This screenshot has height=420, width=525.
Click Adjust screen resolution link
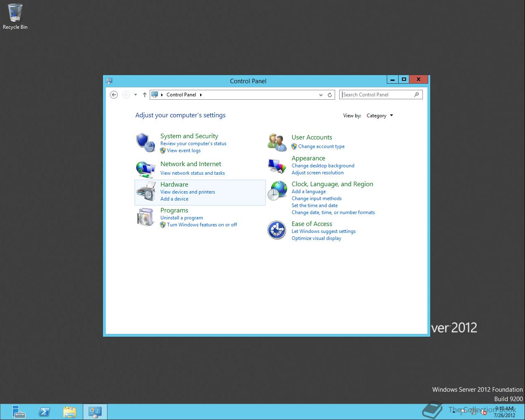pyautogui.click(x=317, y=173)
